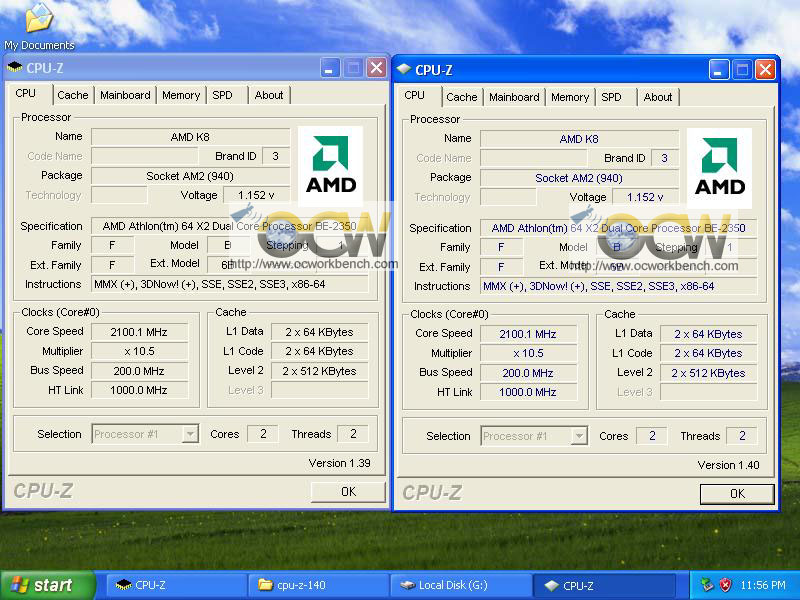Click Instructions field in left CPU-Z window

[x=230, y=284]
